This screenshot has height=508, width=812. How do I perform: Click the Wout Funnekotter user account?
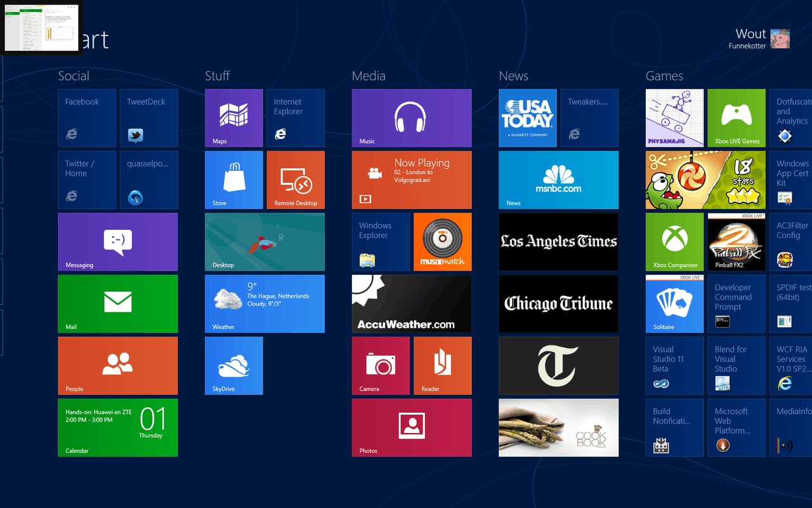[759, 38]
